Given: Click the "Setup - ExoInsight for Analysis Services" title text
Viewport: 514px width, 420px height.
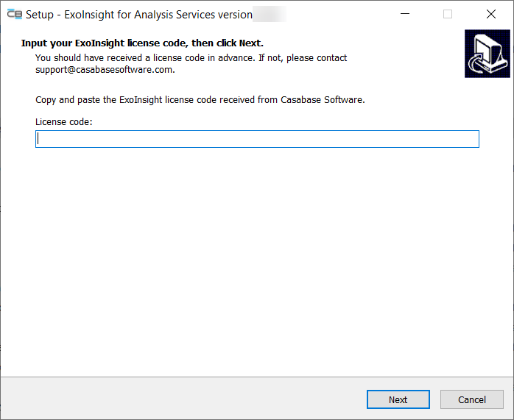Looking at the screenshot, I should pos(139,14).
